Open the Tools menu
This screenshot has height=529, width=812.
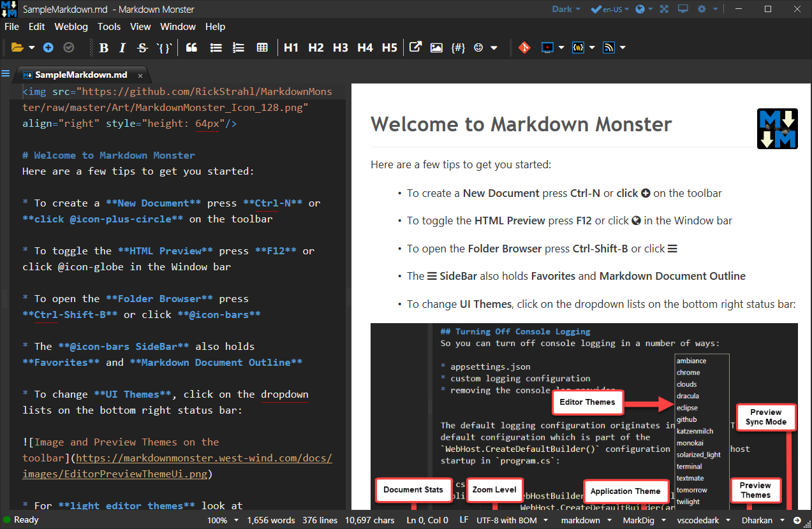coord(109,27)
